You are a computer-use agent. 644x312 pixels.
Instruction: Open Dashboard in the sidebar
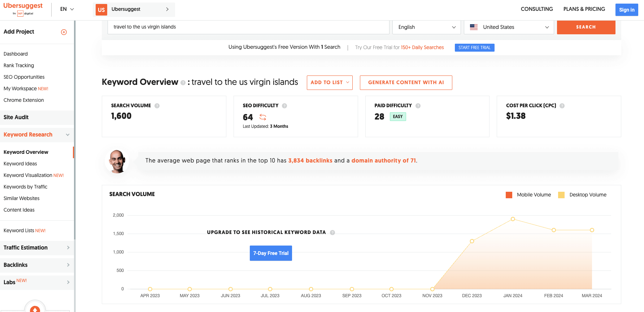point(16,54)
